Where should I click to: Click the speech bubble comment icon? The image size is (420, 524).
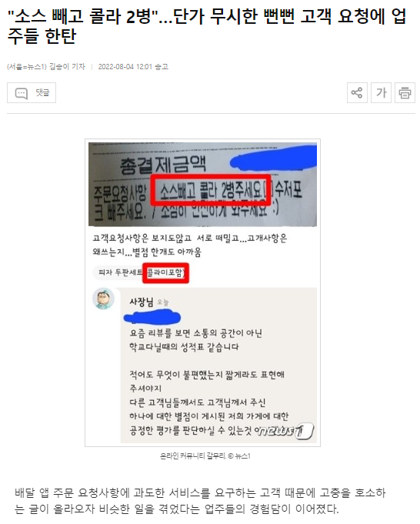22,93
